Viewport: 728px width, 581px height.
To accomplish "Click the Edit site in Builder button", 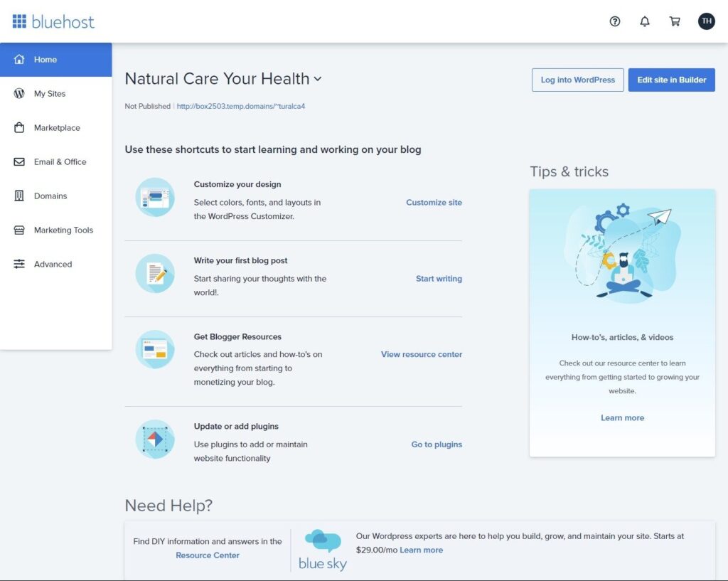I will tap(671, 80).
